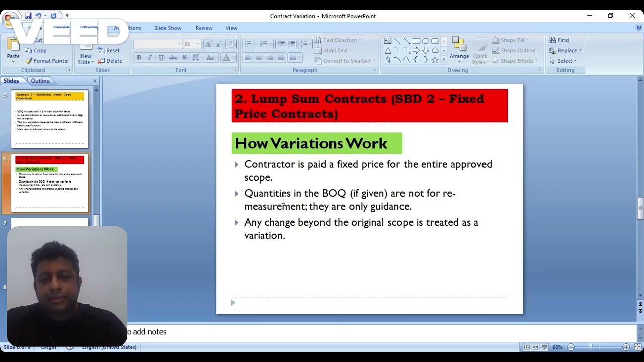
Task: Open the Customize Quick Access Toolbar arrow
Action: (x=67, y=16)
